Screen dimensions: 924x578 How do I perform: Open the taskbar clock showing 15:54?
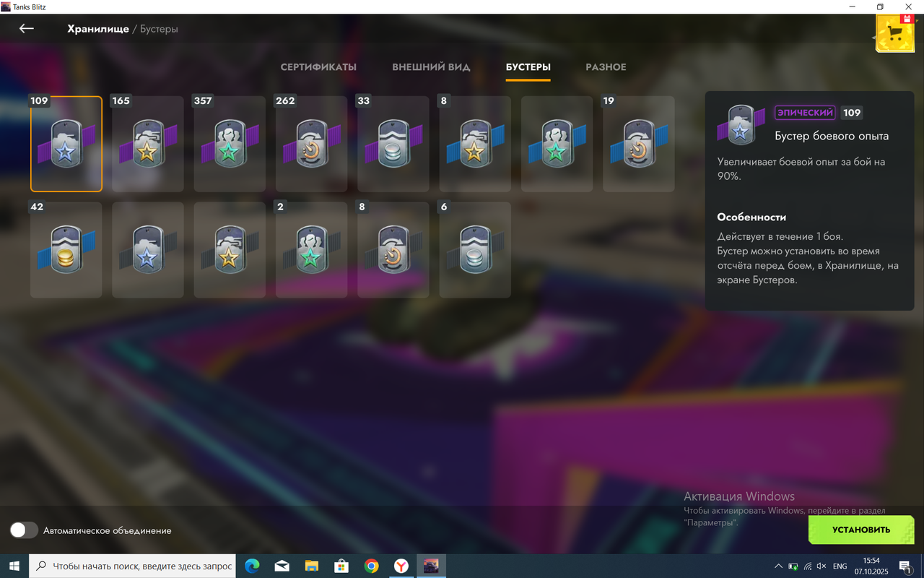tap(871, 566)
